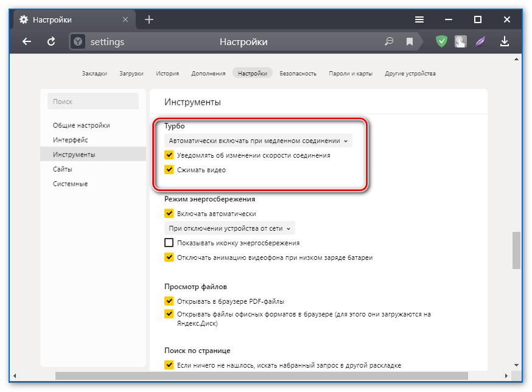Toggle 'Открывать в браузере PDF-файлы' checkbox
Screen dimensions: 532x392
[169, 301]
